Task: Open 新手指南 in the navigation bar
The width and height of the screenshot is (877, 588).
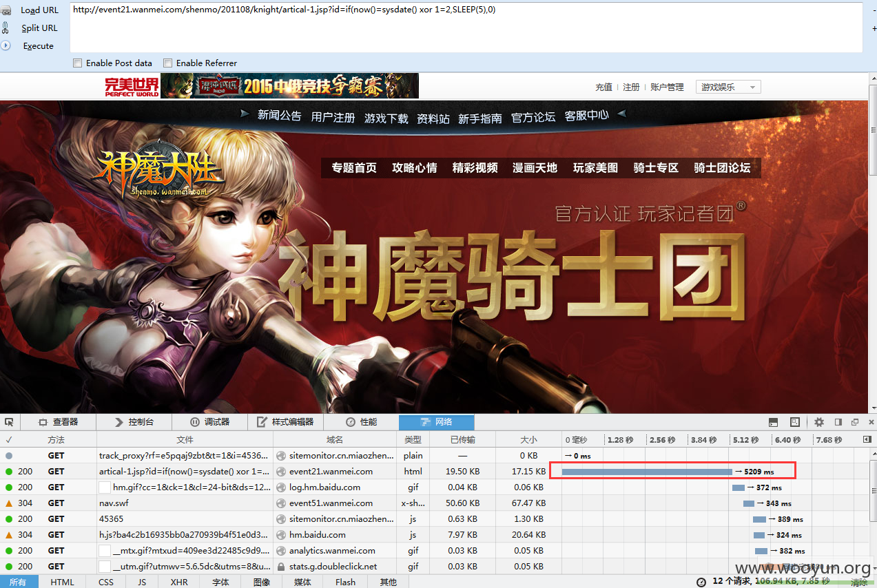Action: coord(480,118)
